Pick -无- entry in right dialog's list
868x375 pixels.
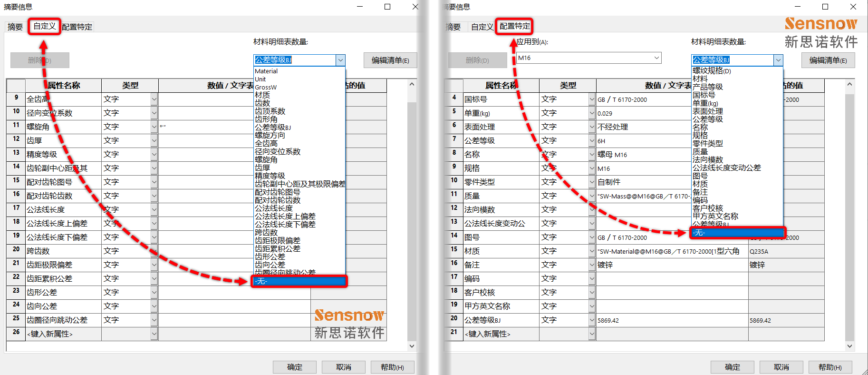point(737,233)
